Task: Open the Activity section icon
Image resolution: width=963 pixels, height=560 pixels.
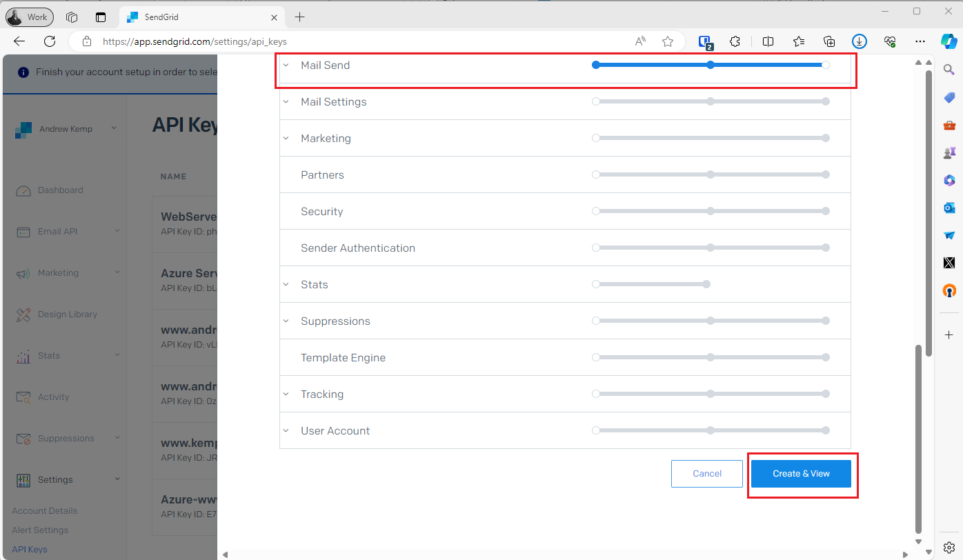Action: pos(23,397)
